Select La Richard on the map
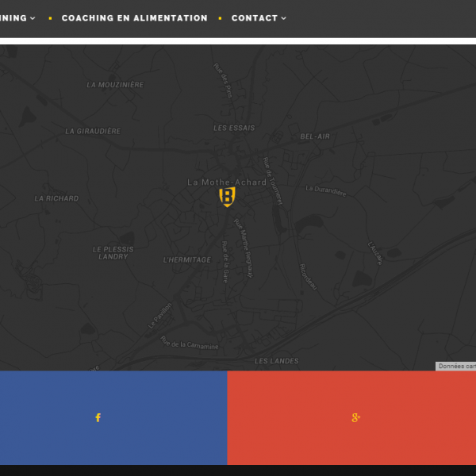This screenshot has width=476, height=476. [56, 198]
